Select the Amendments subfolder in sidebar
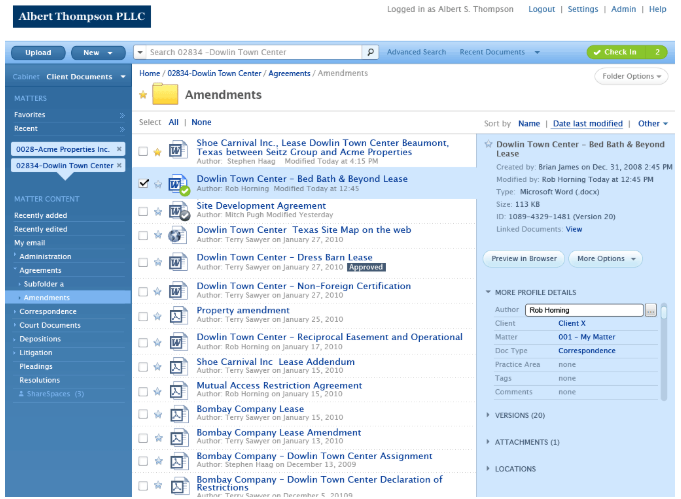681x499 pixels. click(x=68, y=297)
